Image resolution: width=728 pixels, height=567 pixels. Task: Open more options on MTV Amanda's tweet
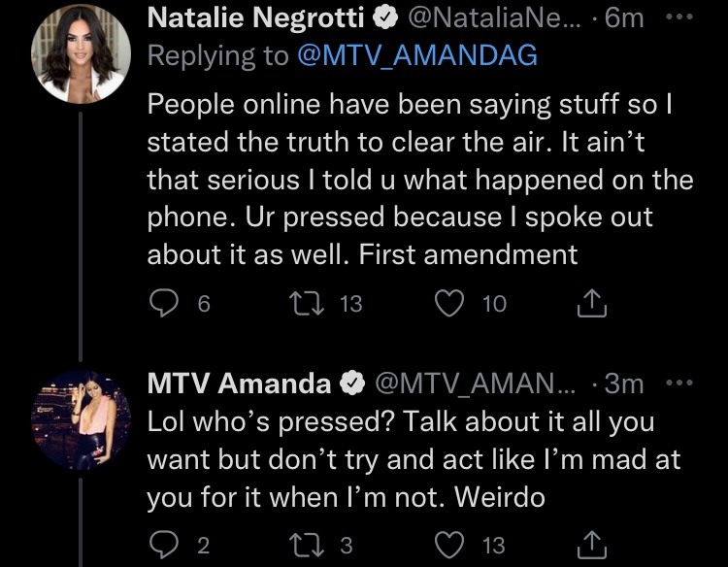679,384
